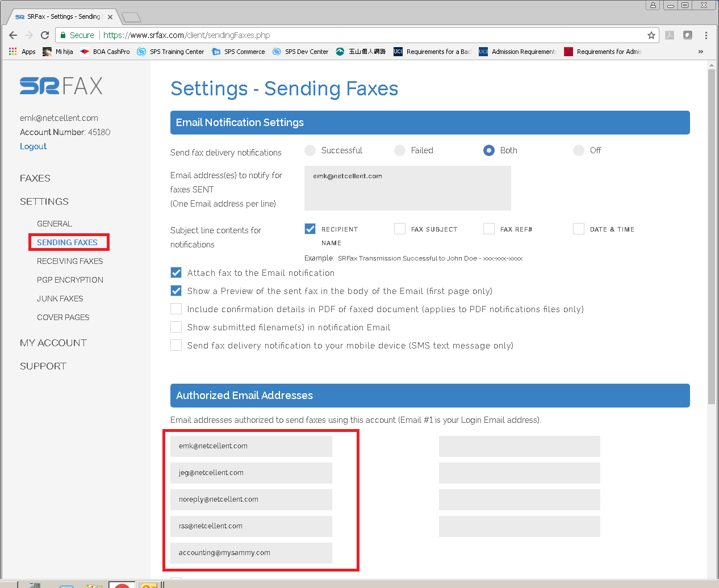Edit the rss@netcellent.com authorized email field
The height and width of the screenshot is (588, 719).
[251, 526]
